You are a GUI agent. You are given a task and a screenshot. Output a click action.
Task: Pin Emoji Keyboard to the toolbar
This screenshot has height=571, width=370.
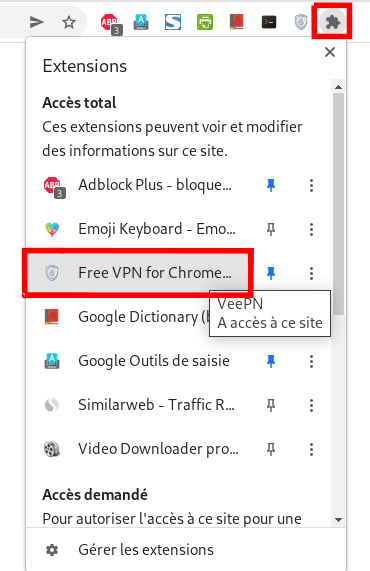(271, 229)
